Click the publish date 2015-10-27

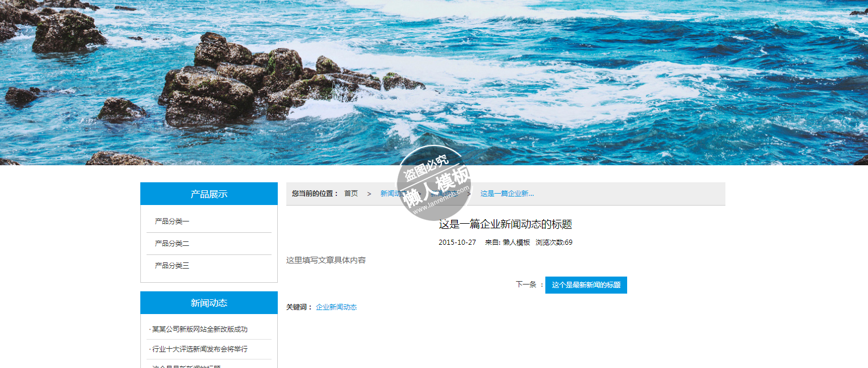click(x=457, y=242)
